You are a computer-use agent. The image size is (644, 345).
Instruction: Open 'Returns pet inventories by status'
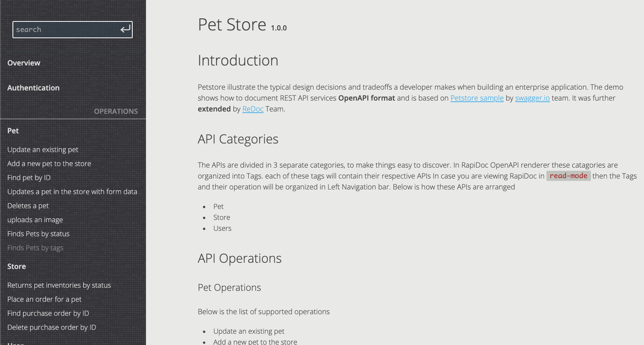[59, 285]
